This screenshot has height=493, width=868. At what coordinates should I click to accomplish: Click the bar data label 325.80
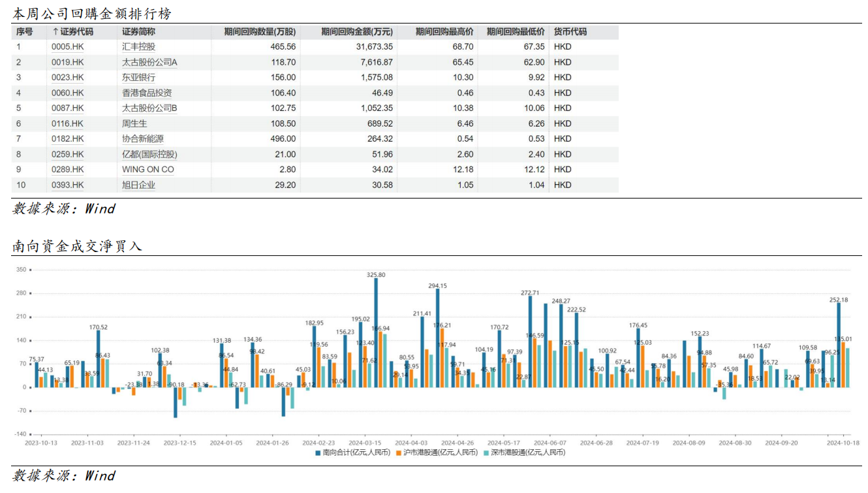(376, 275)
